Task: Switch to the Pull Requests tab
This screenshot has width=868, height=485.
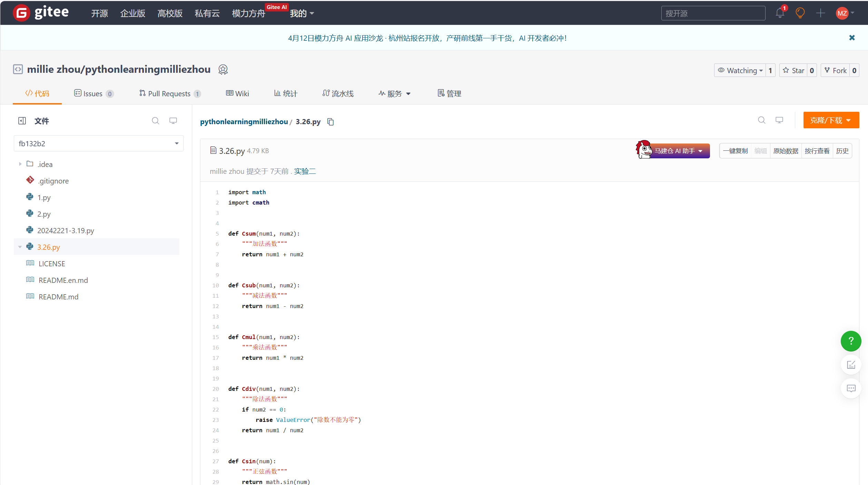Action: tap(169, 93)
